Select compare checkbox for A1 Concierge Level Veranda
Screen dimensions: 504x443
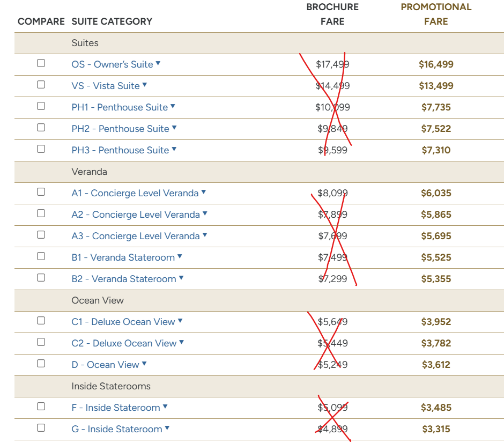(x=41, y=192)
